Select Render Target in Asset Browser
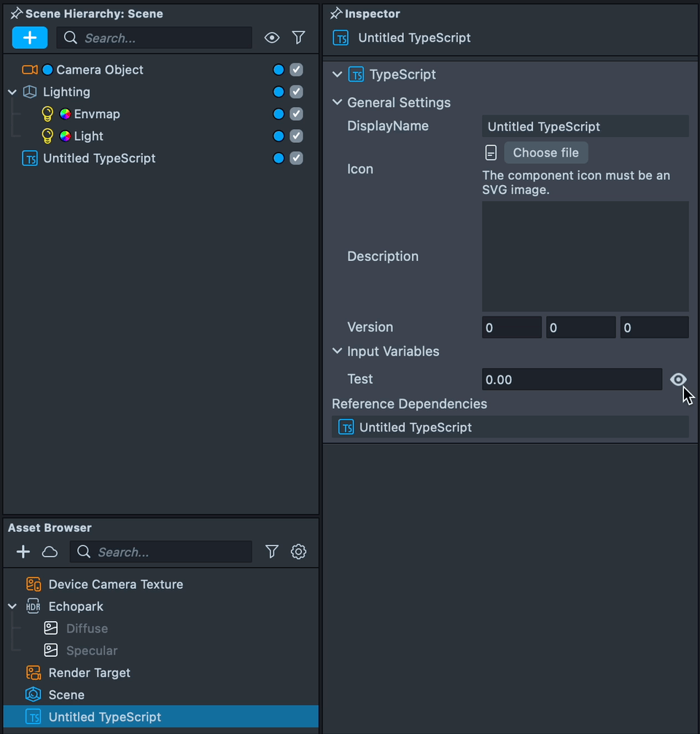 [x=89, y=673]
